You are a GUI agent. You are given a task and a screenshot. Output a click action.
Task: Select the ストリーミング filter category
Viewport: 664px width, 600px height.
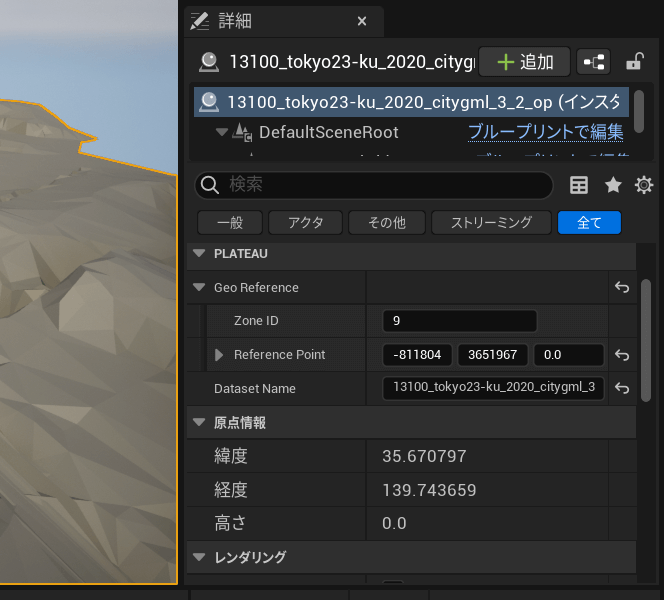pos(491,223)
